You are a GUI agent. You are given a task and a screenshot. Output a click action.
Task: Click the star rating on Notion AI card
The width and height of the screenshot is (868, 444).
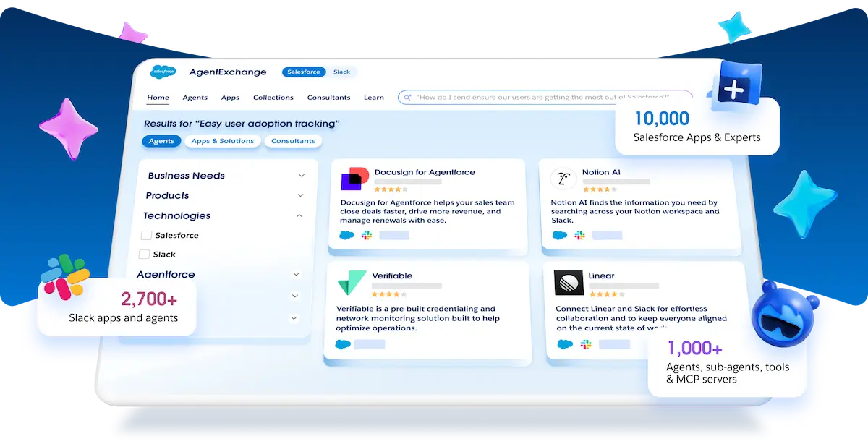[600, 189]
